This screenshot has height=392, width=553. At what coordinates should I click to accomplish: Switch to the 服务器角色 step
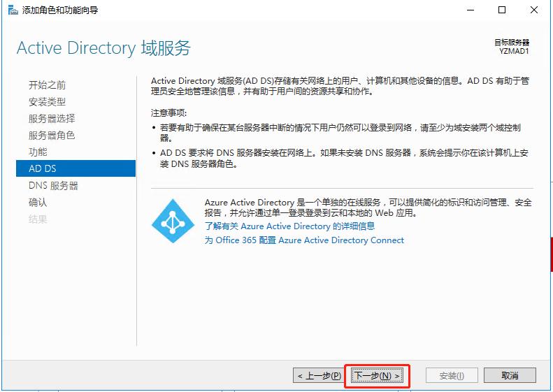(52, 136)
